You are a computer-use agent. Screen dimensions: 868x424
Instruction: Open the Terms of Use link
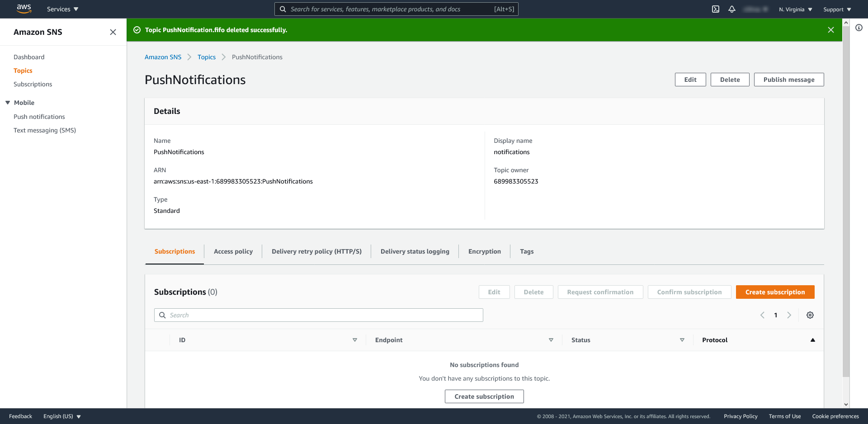click(785, 416)
